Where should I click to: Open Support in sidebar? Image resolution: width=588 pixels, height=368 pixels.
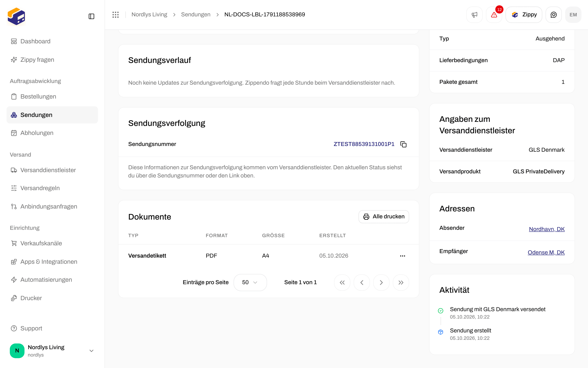pyautogui.click(x=52, y=328)
